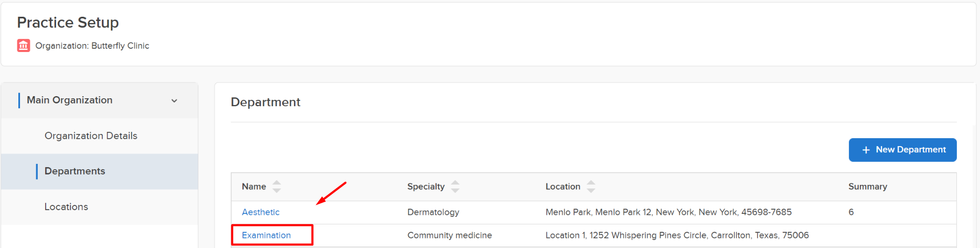Image resolution: width=980 pixels, height=248 pixels.
Task: Click the Name column header
Action: pyautogui.click(x=254, y=187)
